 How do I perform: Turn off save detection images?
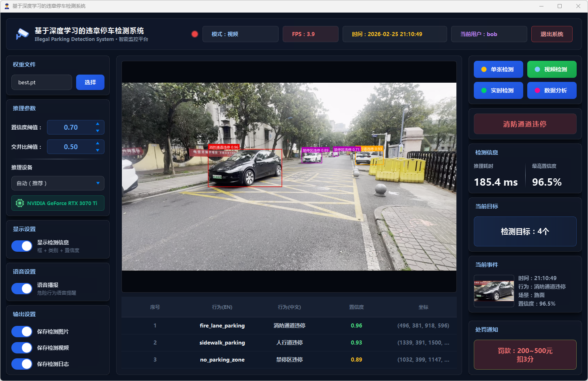(x=22, y=332)
